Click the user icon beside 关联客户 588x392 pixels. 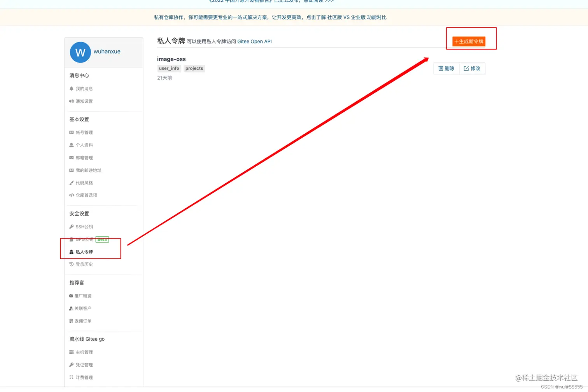click(71, 308)
